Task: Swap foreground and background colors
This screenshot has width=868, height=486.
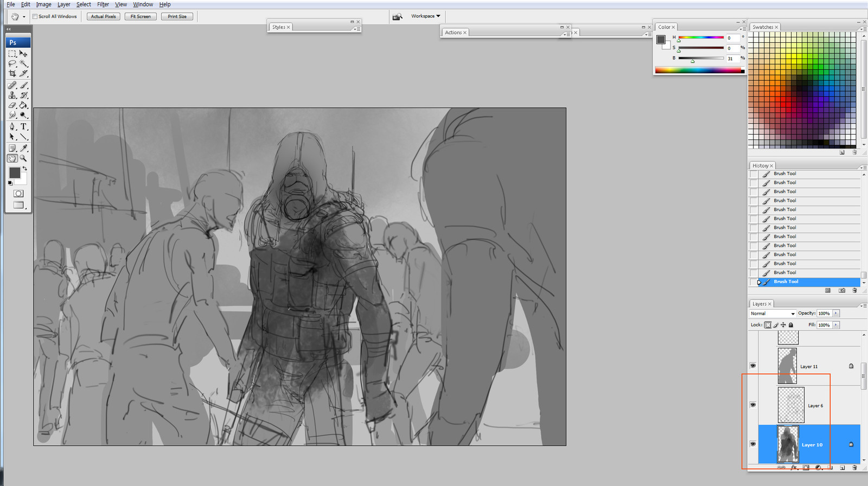Action: 25,169
